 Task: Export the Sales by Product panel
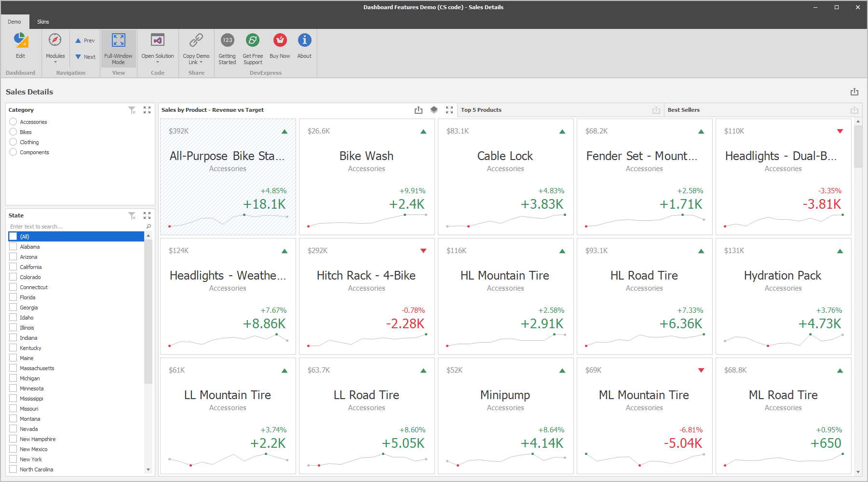[418, 110]
